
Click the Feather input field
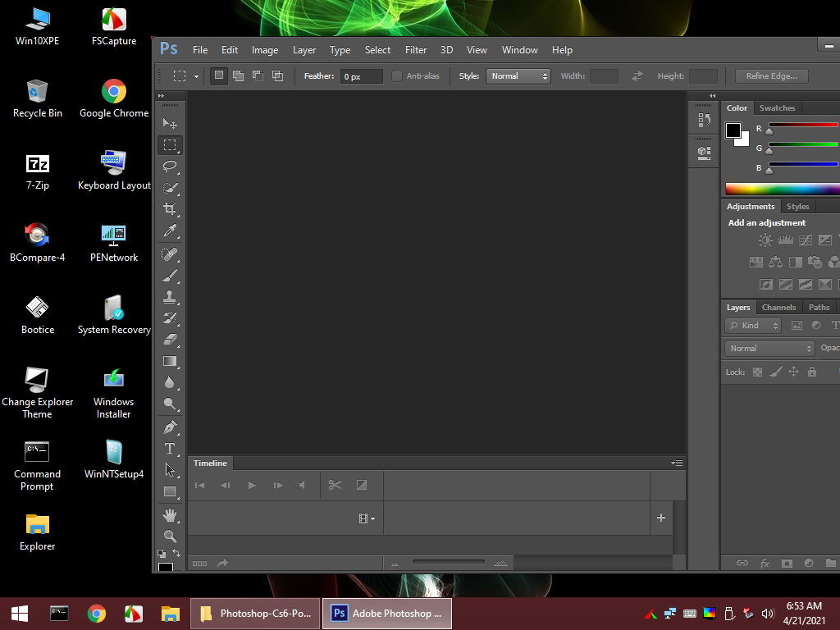click(362, 76)
